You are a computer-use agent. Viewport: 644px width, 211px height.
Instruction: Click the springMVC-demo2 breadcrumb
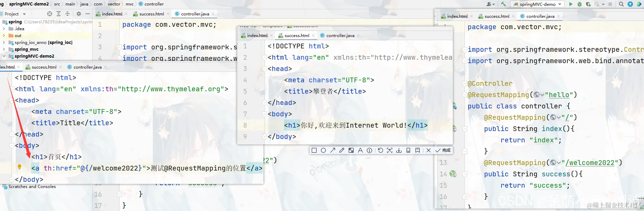click(29, 4)
